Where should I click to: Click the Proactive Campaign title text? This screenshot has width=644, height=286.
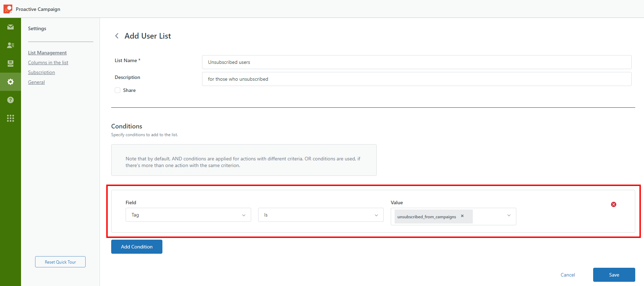(x=38, y=9)
